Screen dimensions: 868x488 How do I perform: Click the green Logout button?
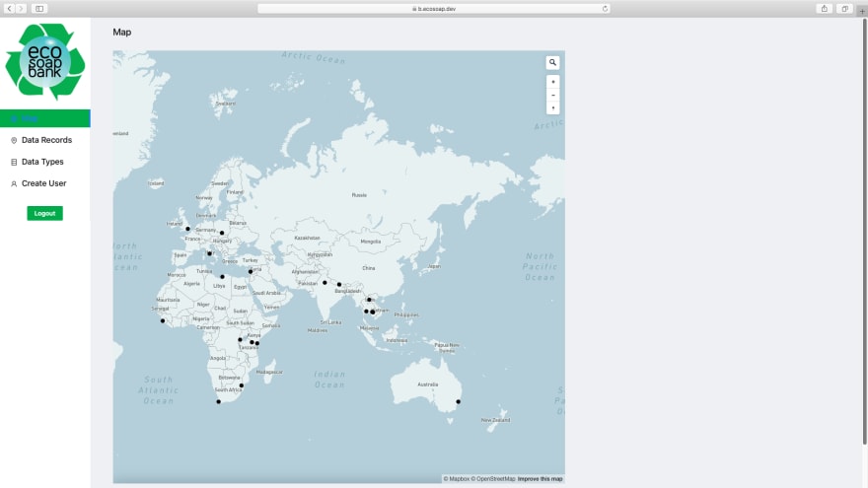44,213
